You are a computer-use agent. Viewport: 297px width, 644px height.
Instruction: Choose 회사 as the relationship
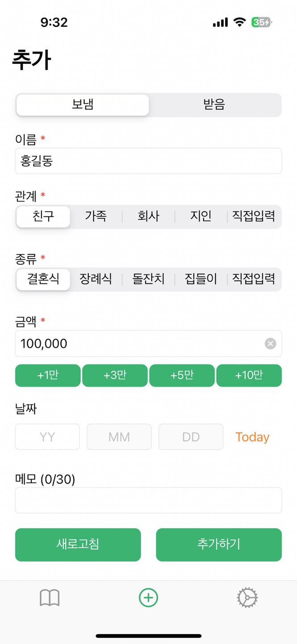click(x=148, y=217)
